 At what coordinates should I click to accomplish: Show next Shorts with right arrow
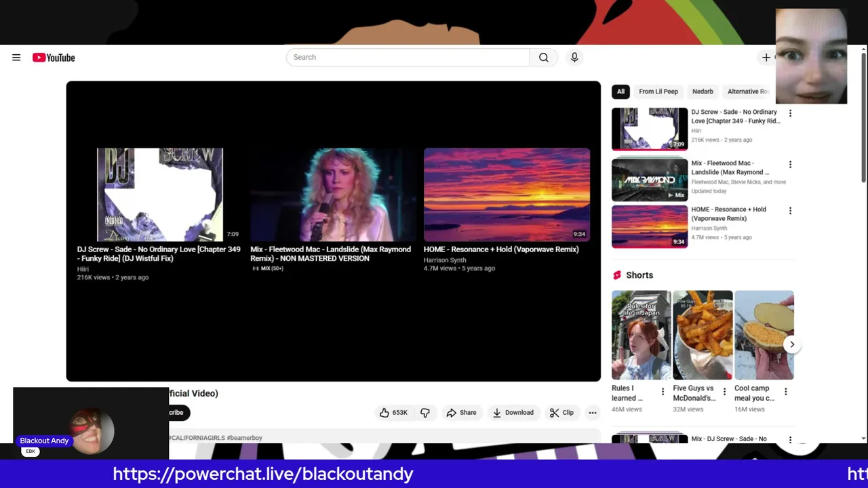792,344
